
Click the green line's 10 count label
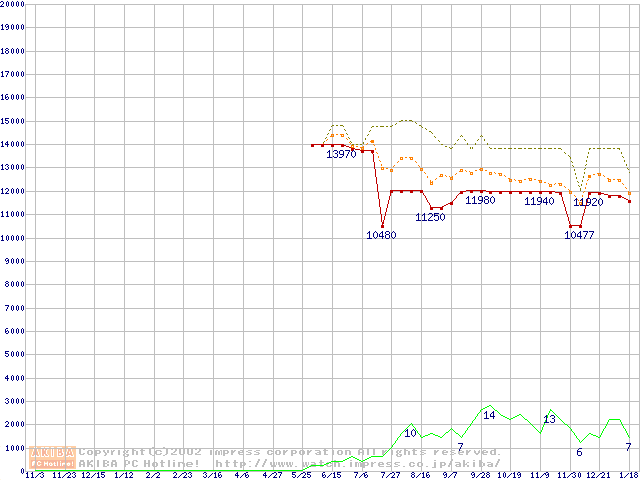[410, 433]
